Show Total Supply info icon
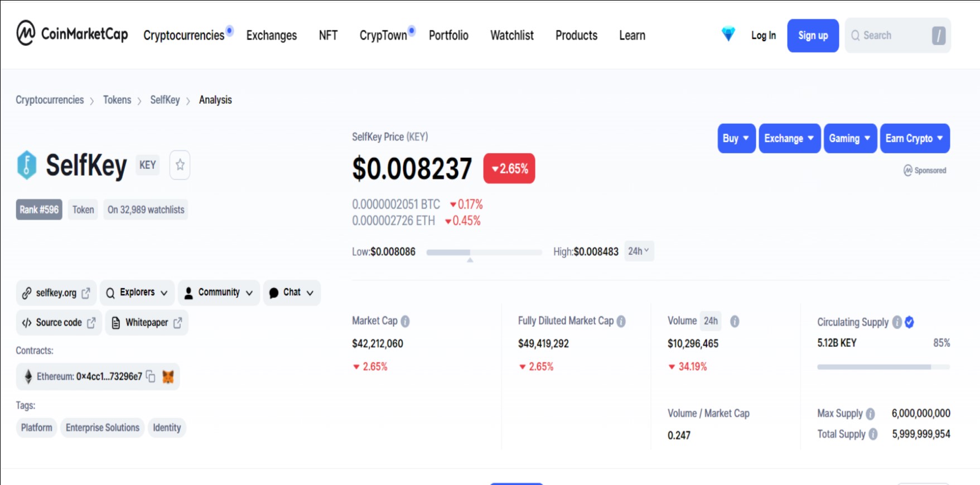This screenshot has width=980, height=485. pos(873,434)
